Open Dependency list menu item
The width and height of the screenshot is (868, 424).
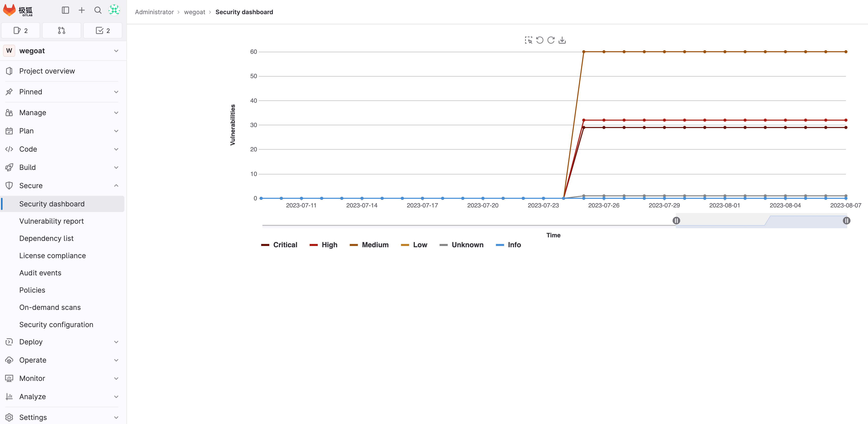point(46,238)
